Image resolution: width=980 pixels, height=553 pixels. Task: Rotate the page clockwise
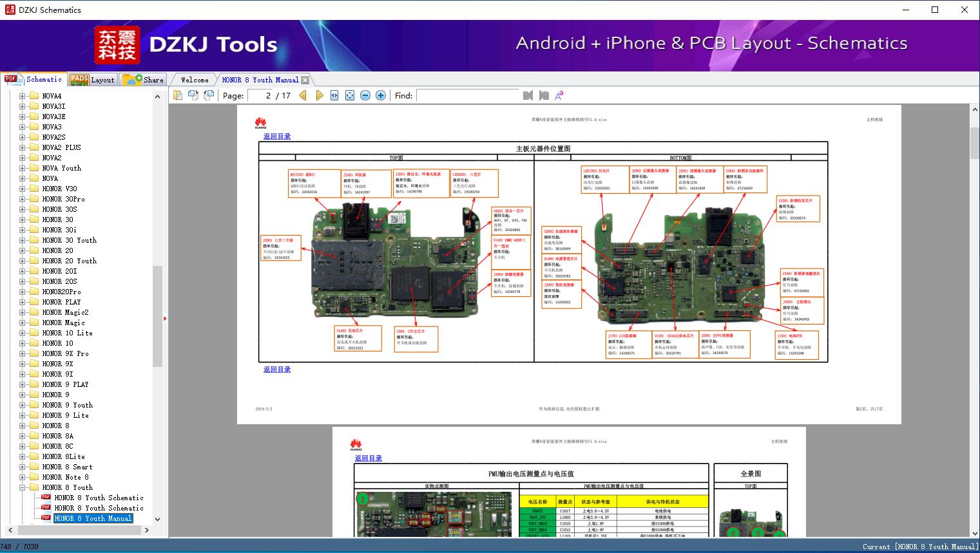click(x=209, y=95)
